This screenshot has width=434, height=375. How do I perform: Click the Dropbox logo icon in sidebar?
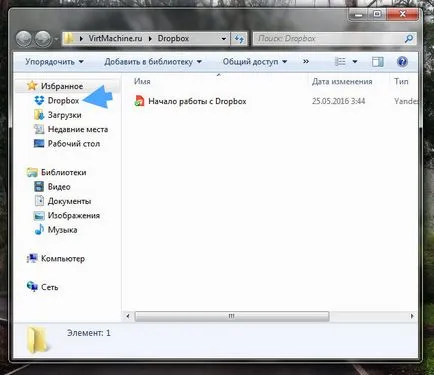tap(39, 100)
